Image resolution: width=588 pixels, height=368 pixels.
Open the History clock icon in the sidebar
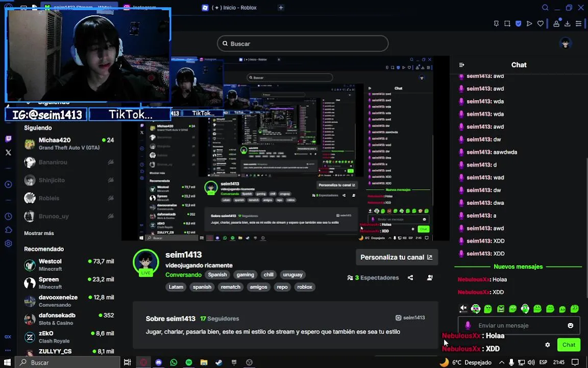click(8, 216)
